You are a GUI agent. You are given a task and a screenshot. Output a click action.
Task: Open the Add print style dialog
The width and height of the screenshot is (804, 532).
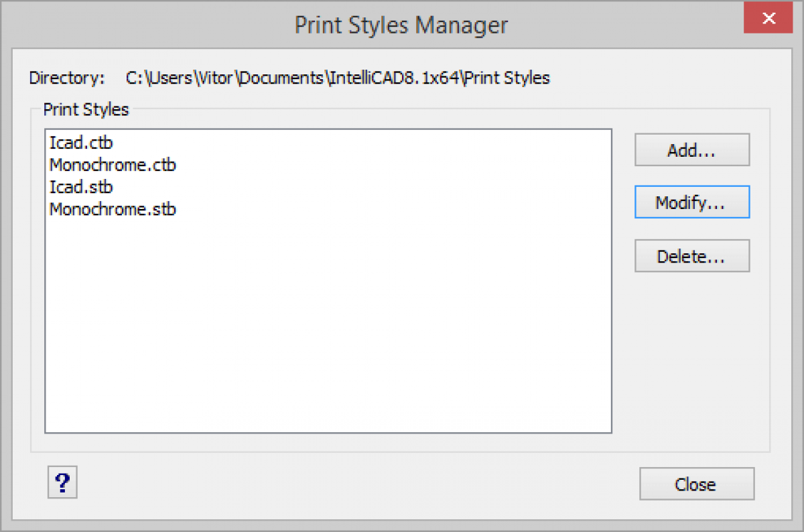coord(691,149)
